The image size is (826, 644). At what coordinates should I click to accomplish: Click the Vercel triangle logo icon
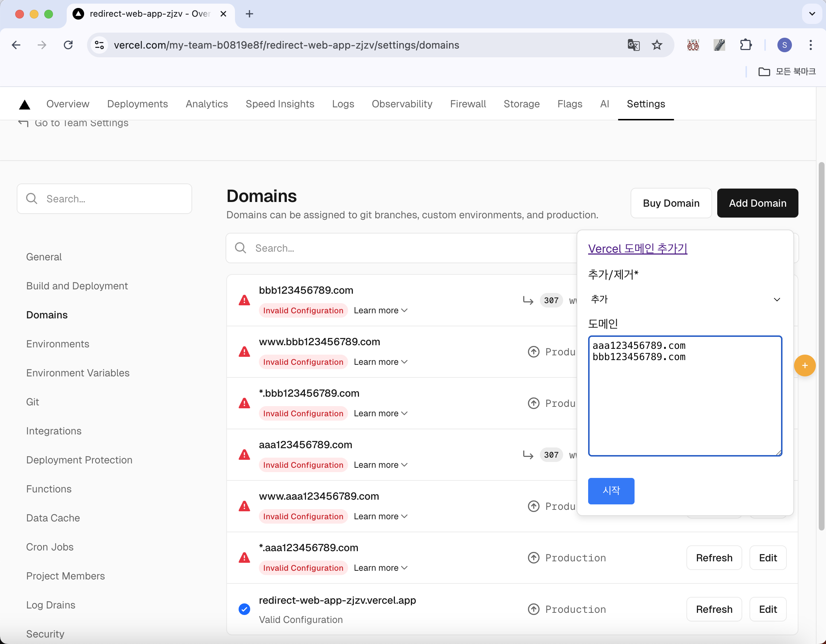pyautogui.click(x=25, y=105)
